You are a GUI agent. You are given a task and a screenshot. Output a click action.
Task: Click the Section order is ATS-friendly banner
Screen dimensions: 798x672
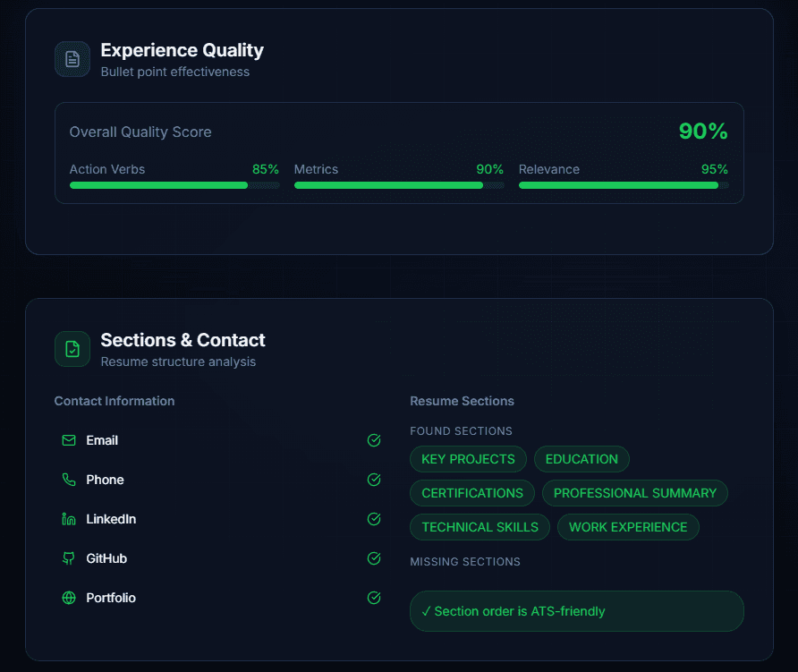(576, 611)
